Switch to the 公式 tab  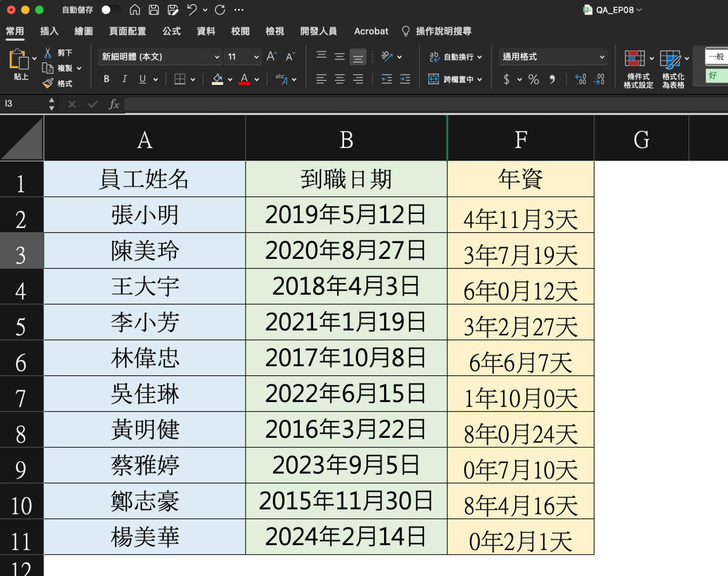172,31
